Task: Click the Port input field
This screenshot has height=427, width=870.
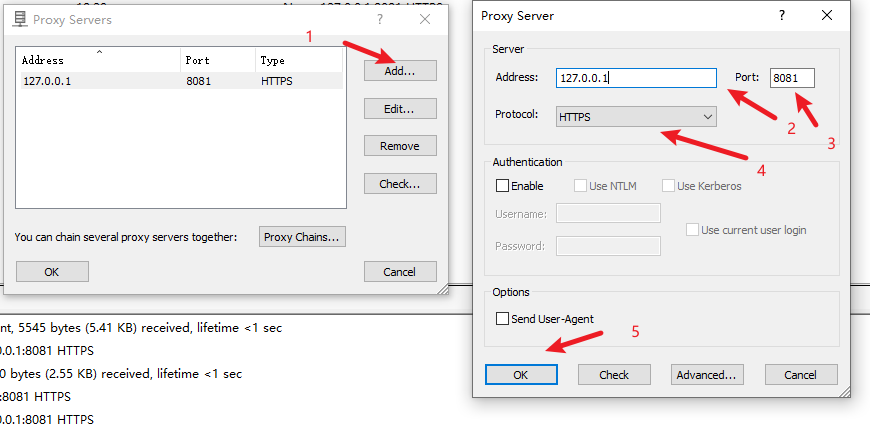Action: click(792, 78)
